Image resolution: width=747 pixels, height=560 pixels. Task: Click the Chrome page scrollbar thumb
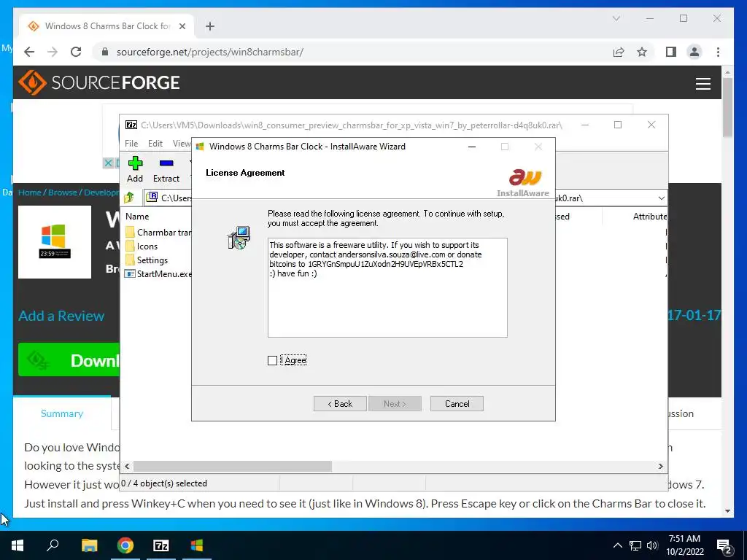click(727, 107)
